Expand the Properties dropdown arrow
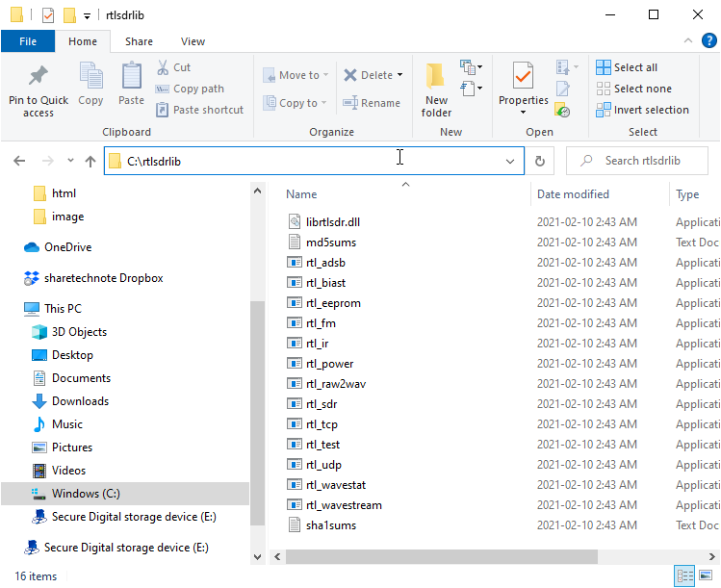 click(x=523, y=113)
